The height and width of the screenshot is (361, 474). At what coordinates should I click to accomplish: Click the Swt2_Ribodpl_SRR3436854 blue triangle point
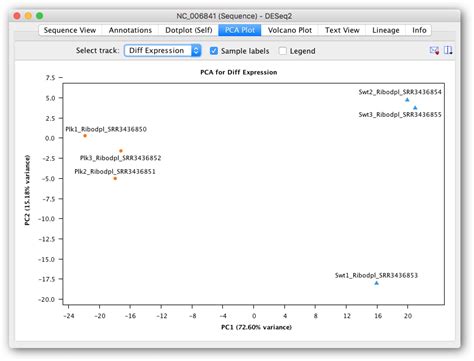pos(407,100)
